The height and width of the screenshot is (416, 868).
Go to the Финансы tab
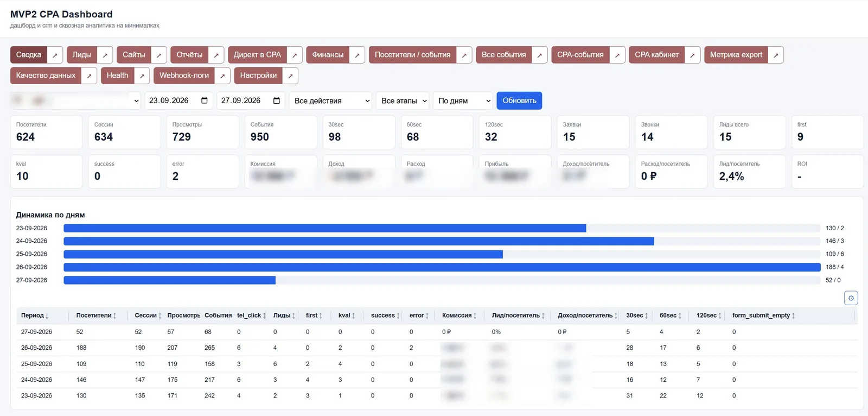tap(328, 55)
